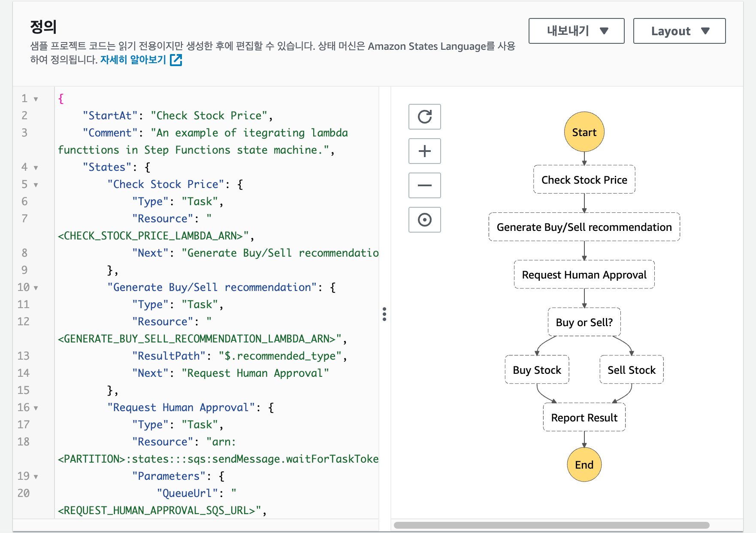This screenshot has width=756, height=533.
Task: Zoom in on the workflow graph
Action: (424, 151)
